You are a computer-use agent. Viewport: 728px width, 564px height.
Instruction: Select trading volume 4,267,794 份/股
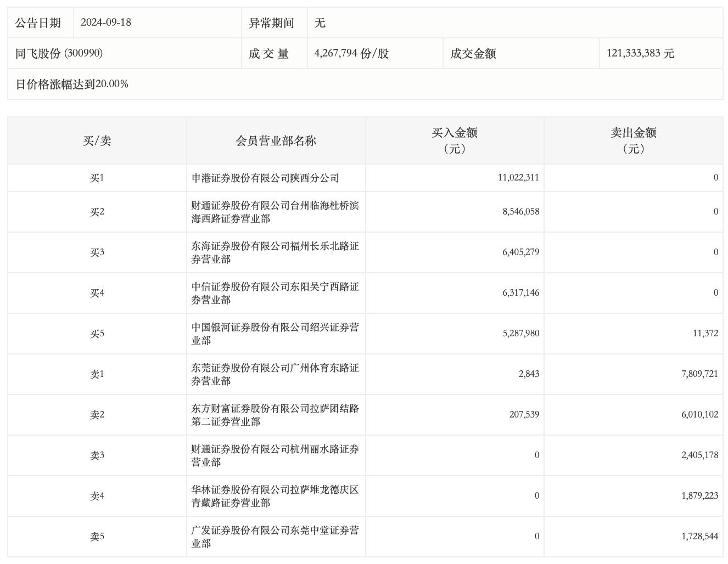(351, 53)
